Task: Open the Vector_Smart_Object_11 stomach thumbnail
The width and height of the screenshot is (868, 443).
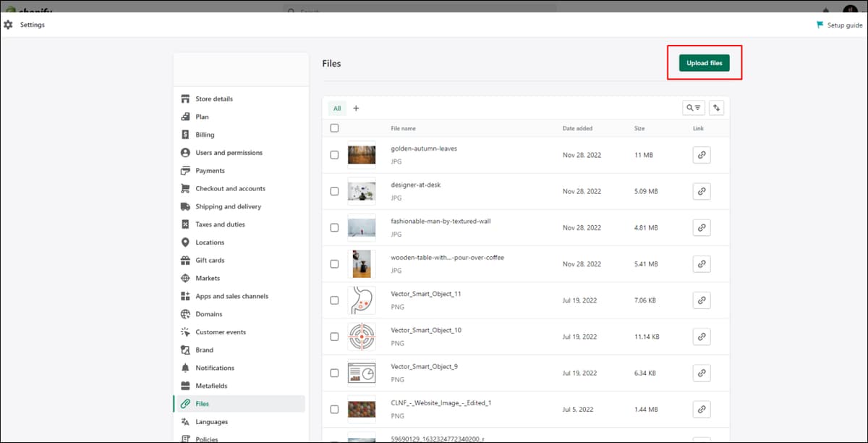Action: pos(362,300)
